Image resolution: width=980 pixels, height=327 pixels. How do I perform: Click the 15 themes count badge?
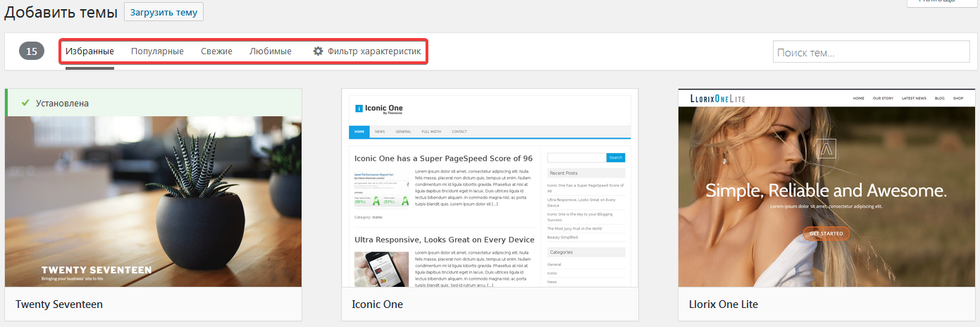point(32,51)
